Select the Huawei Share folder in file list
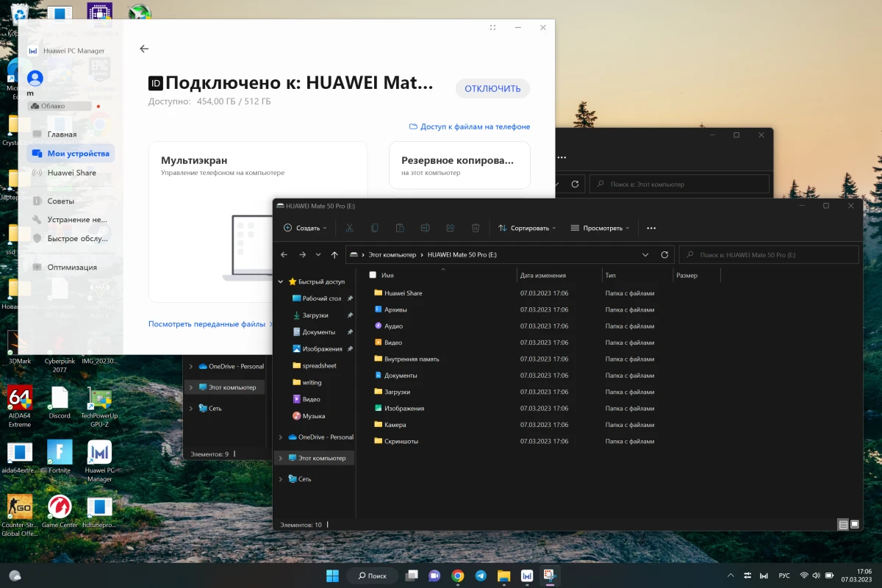882x588 pixels. (403, 293)
